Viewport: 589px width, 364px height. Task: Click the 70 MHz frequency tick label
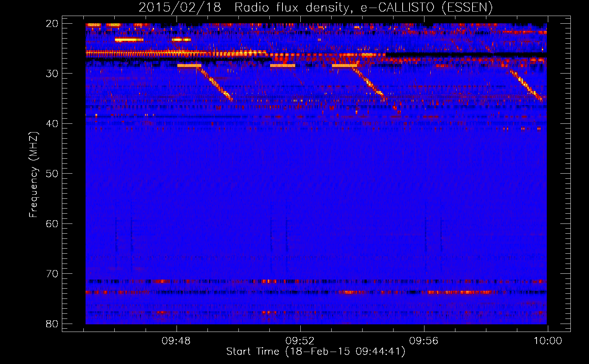(52, 274)
